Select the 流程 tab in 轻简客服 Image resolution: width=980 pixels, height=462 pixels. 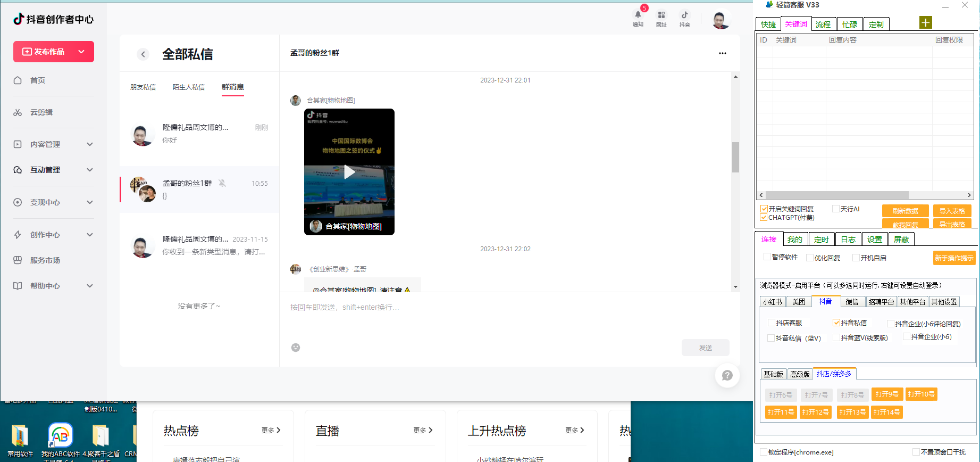823,24
